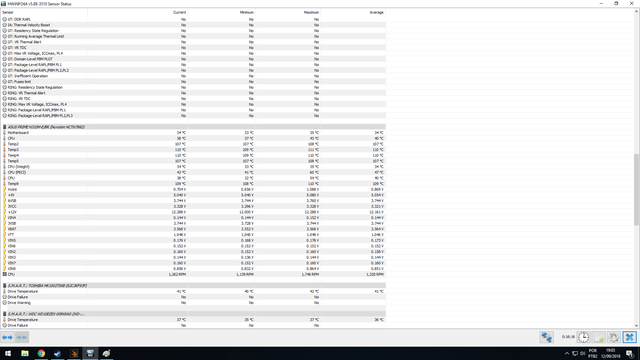Select Drive Temperature under WDC group
This screenshot has width=640, height=360.
pyautogui.click(x=193, y=320)
